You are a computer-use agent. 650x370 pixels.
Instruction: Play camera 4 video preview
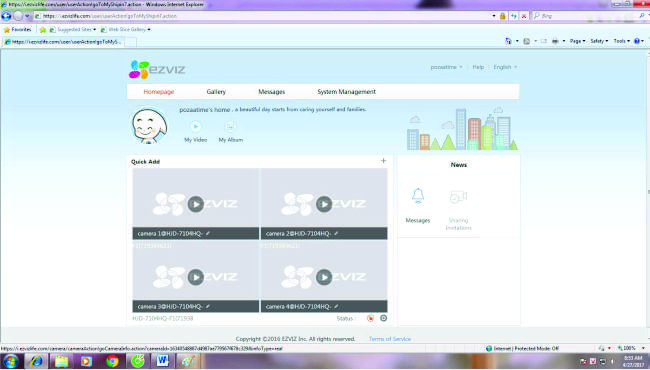click(x=324, y=277)
